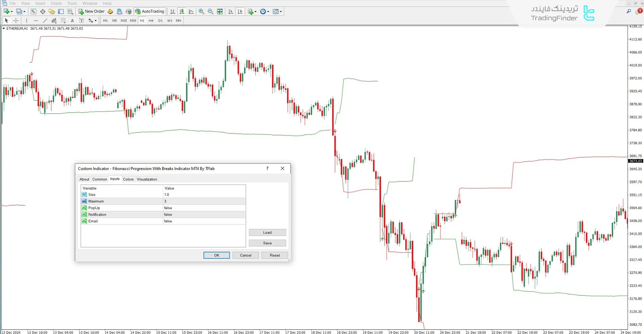
Task: Click the New Order button
Action: click(x=92, y=11)
